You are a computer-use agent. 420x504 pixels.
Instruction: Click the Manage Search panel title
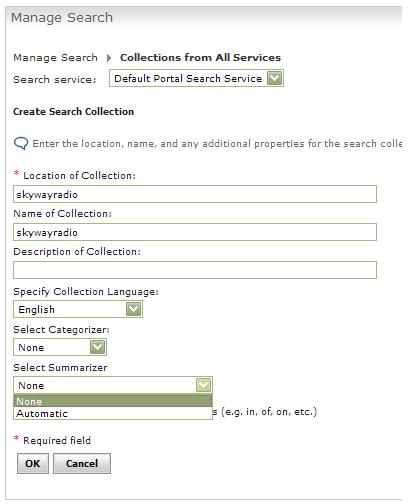pos(62,18)
